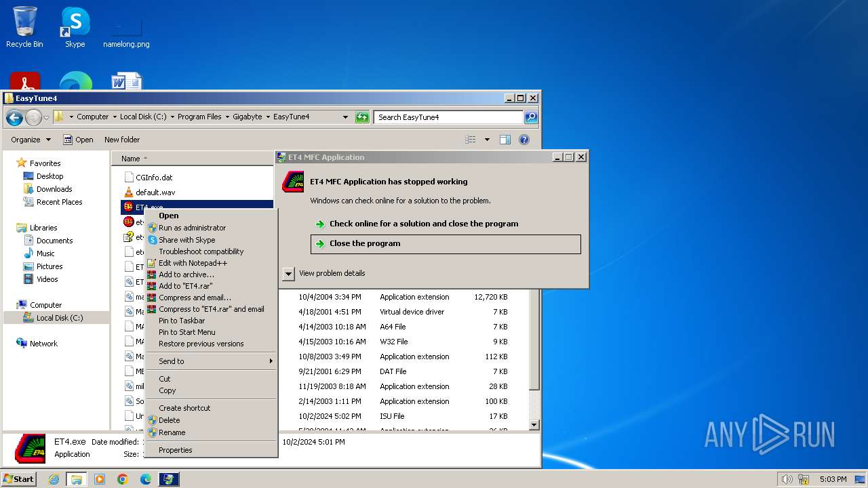Choose Add to "ET4.rar"

pyautogui.click(x=211, y=286)
